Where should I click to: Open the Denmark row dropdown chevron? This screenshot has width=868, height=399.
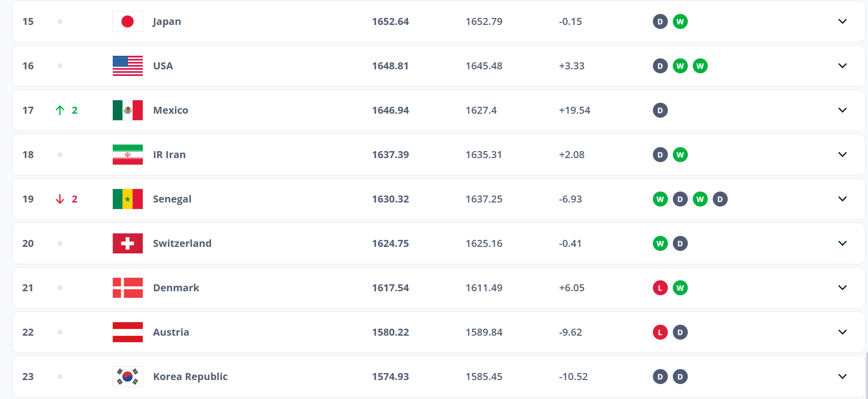[x=842, y=288]
